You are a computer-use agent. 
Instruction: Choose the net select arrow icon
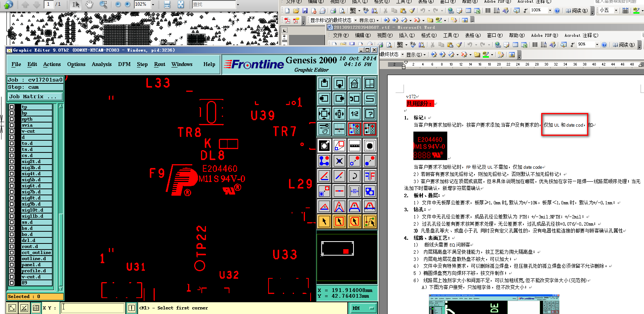[370, 221]
